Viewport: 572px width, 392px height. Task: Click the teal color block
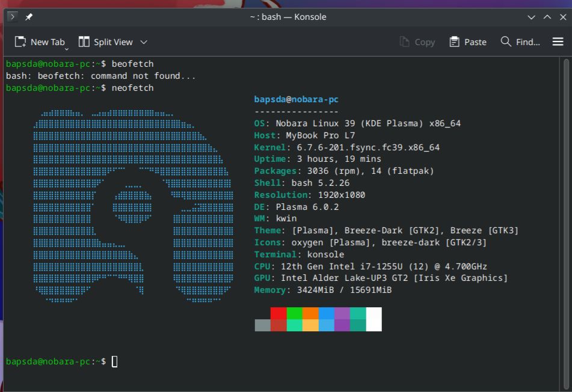point(358,313)
